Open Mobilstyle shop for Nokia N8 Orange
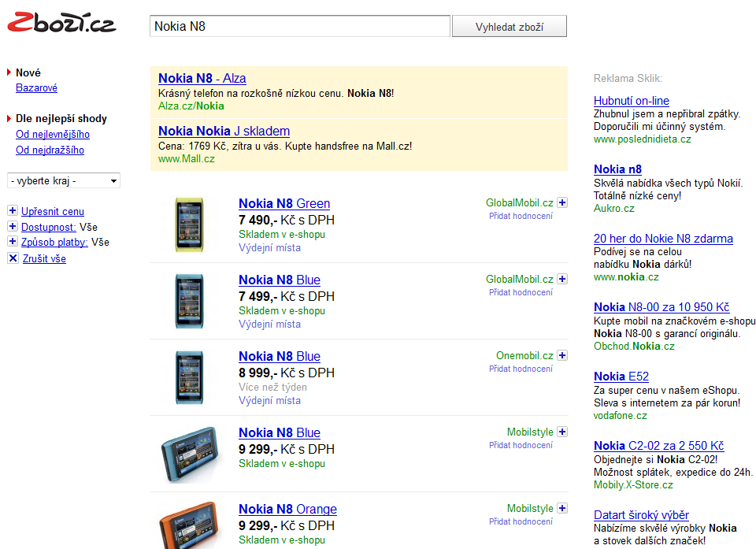 click(x=530, y=508)
